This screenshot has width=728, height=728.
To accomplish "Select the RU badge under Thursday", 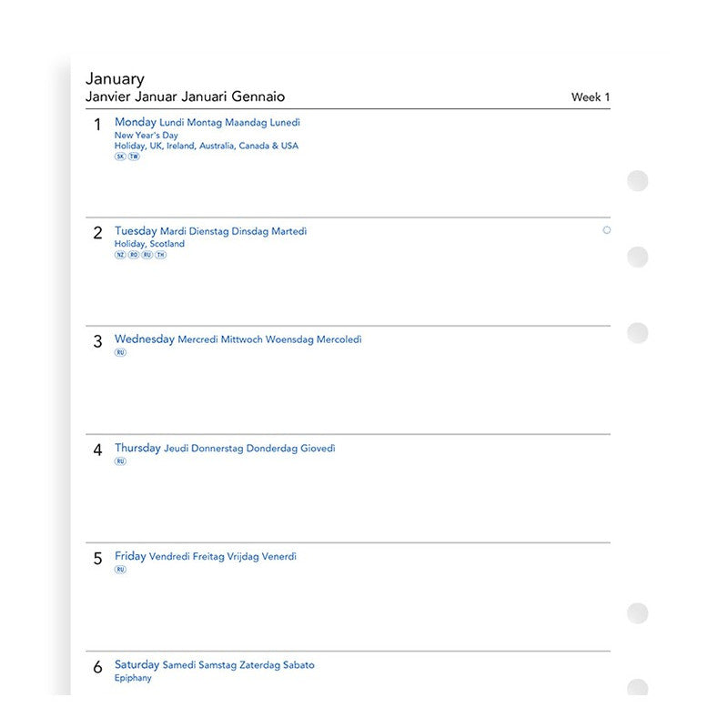I will click(120, 461).
